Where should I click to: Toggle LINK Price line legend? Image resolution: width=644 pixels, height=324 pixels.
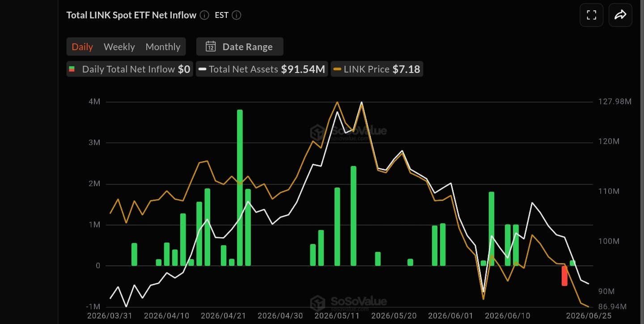point(377,69)
